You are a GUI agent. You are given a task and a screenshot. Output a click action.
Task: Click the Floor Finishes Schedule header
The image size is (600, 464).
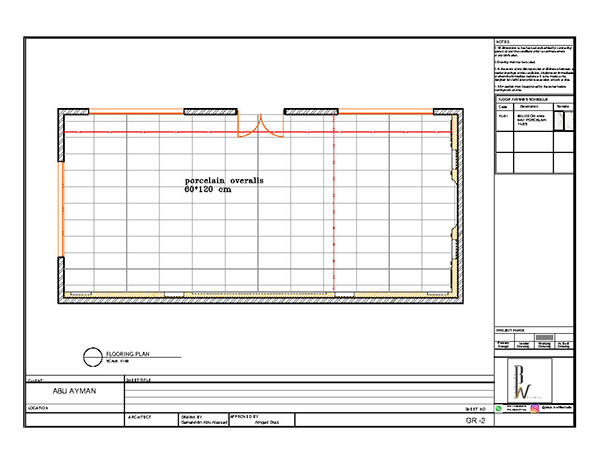tap(523, 100)
